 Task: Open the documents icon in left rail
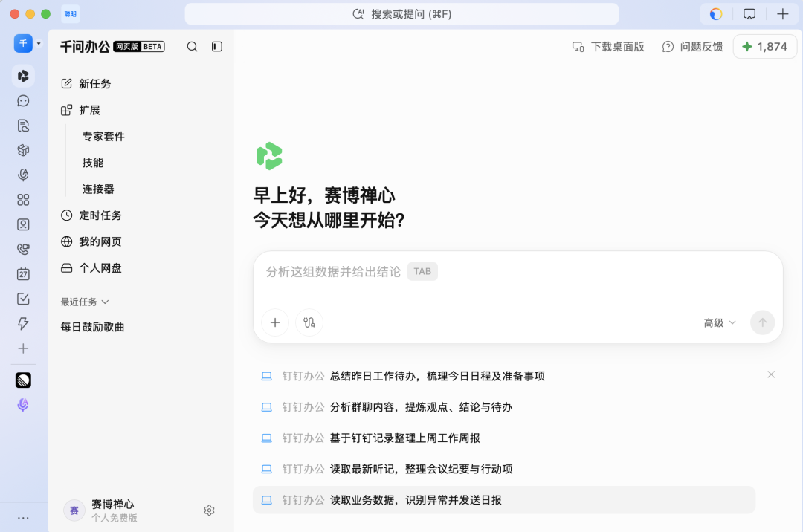[x=23, y=126]
